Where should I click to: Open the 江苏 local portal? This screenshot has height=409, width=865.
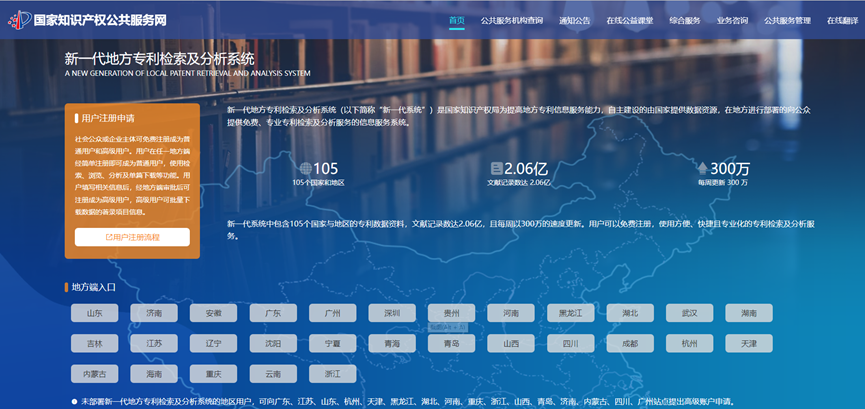[154, 343]
